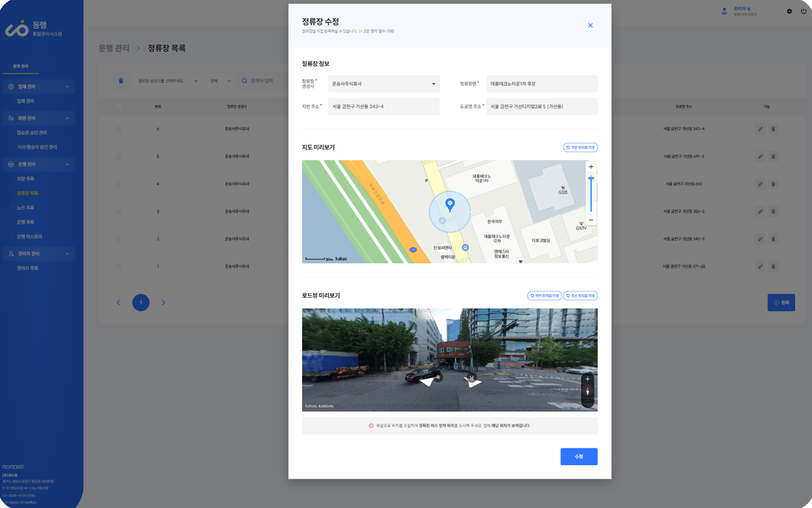Edit the row with address 가산동 345-9

coord(760,239)
